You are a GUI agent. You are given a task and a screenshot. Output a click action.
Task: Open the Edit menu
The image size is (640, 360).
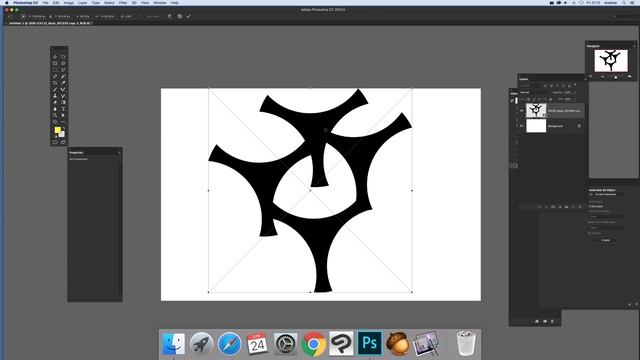[x=56, y=3]
